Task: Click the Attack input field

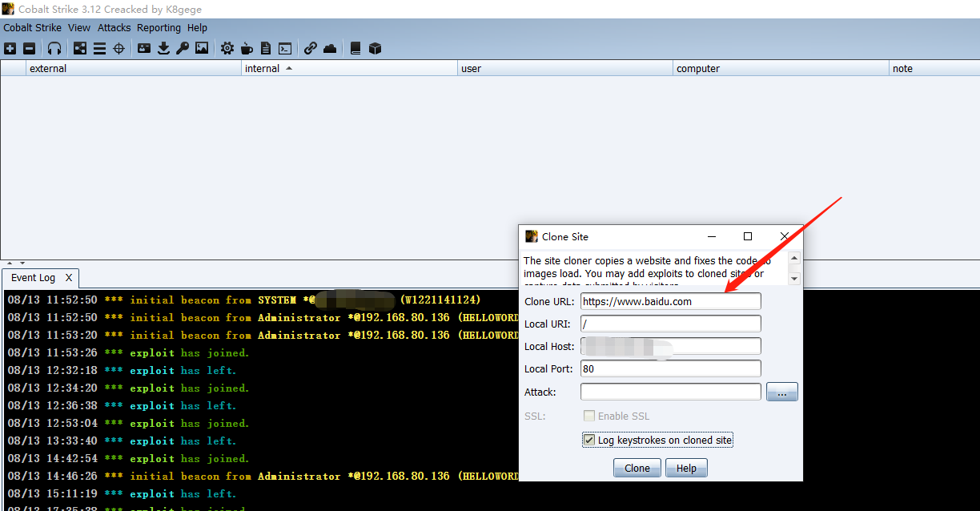Action: click(671, 392)
